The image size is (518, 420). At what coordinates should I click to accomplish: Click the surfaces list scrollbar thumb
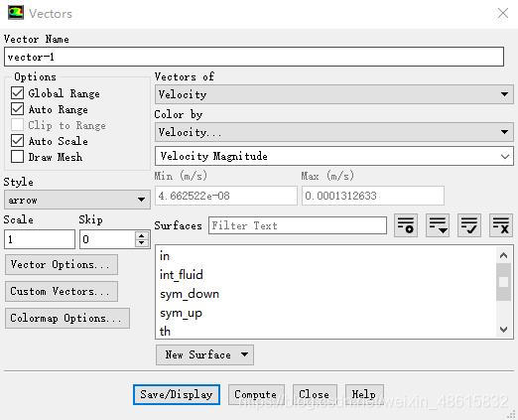coord(503,282)
